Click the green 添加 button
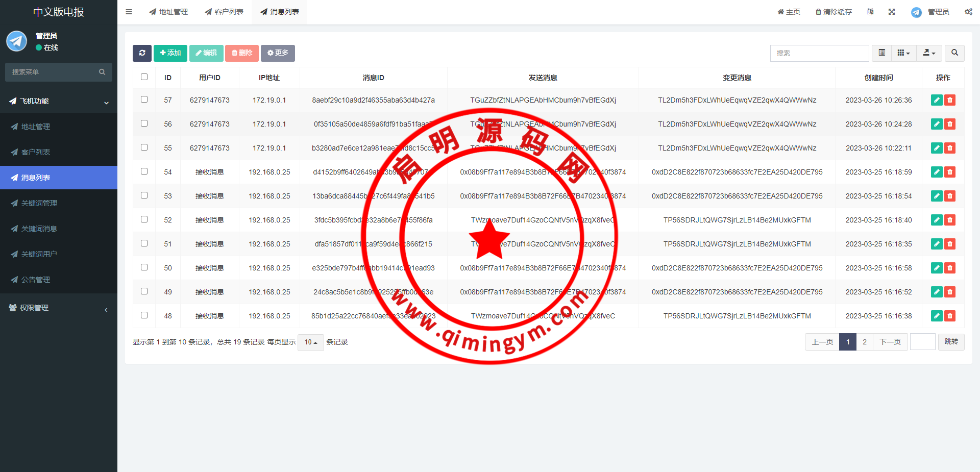980x472 pixels. [170, 53]
